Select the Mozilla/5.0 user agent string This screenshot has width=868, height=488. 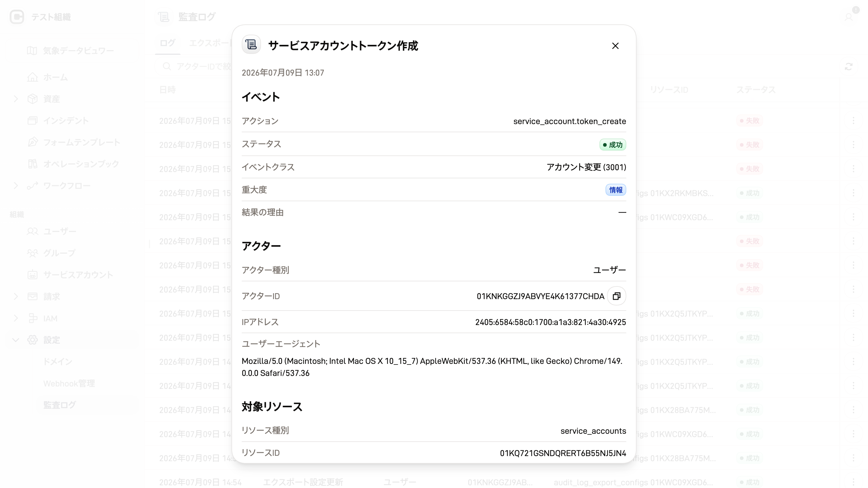pos(432,367)
